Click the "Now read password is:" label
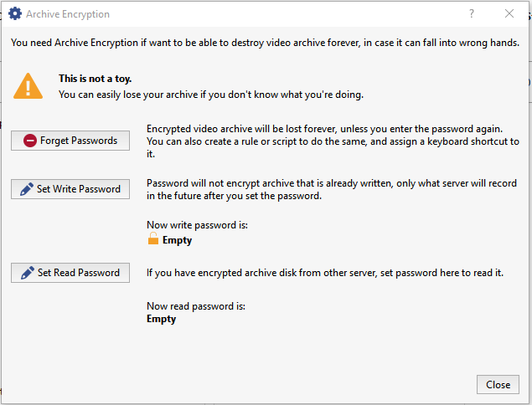Screen dimensions: 532x405 [196, 305]
